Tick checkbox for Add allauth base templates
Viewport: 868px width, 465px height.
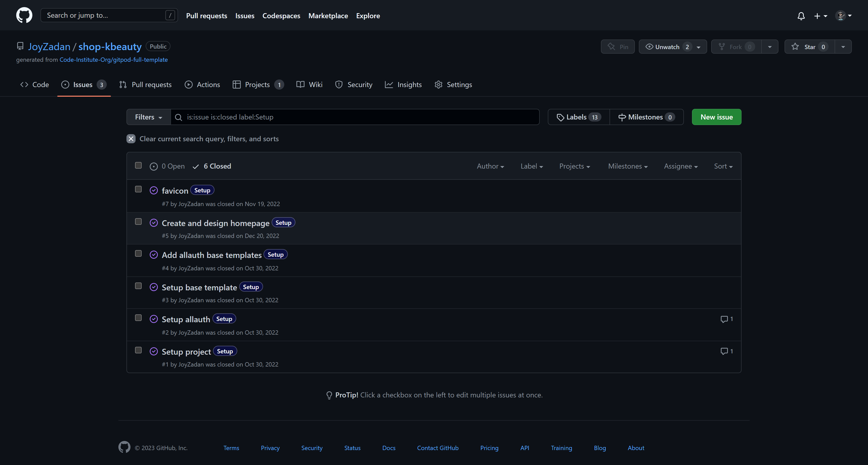(x=138, y=253)
